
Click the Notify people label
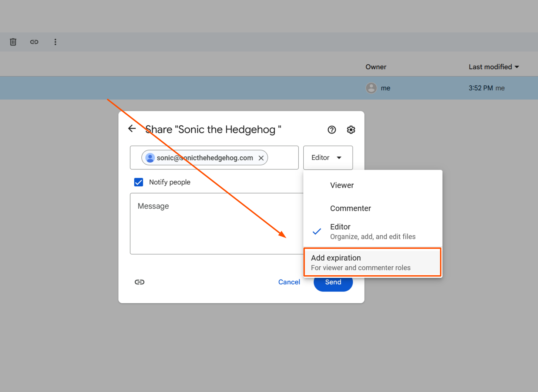169,182
